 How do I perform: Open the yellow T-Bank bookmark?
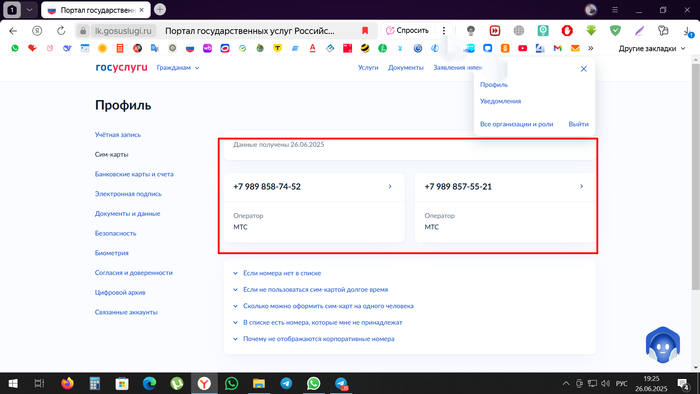coord(277,48)
